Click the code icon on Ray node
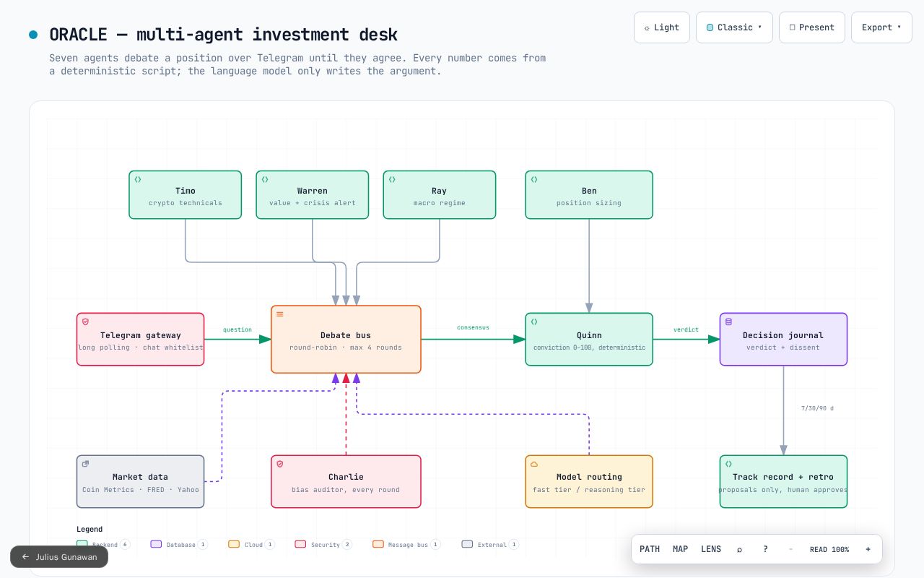The width and height of the screenshot is (924, 578). click(392, 179)
